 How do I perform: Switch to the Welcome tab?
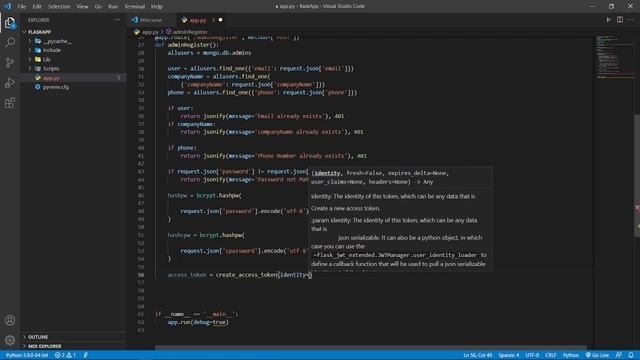point(151,20)
